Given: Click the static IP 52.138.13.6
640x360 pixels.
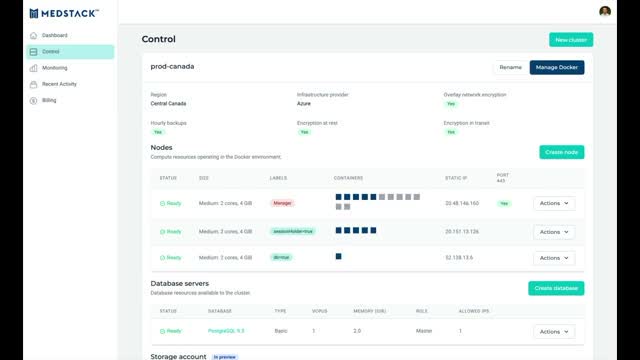Looking at the screenshot, I should point(459,258).
